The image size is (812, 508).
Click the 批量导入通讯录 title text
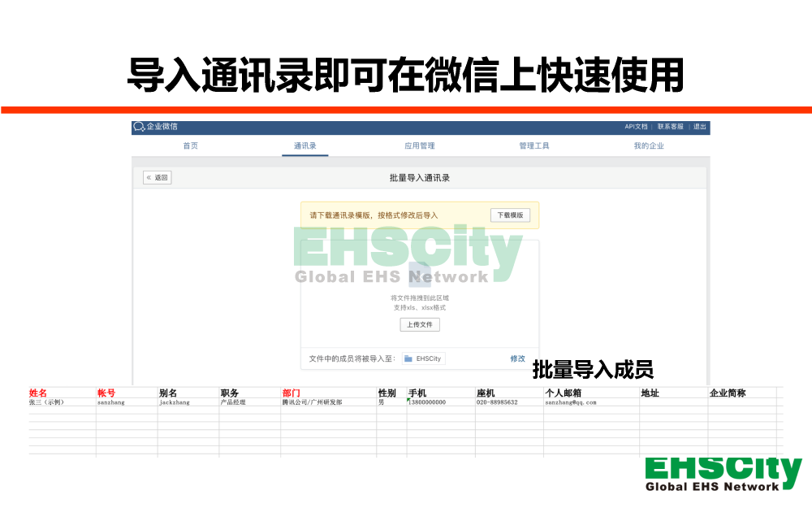pyautogui.click(x=420, y=178)
